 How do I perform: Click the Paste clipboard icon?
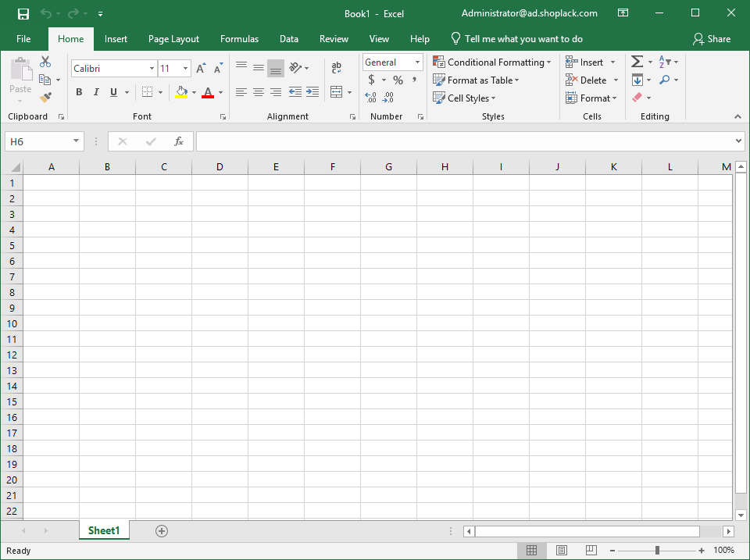(x=20, y=69)
